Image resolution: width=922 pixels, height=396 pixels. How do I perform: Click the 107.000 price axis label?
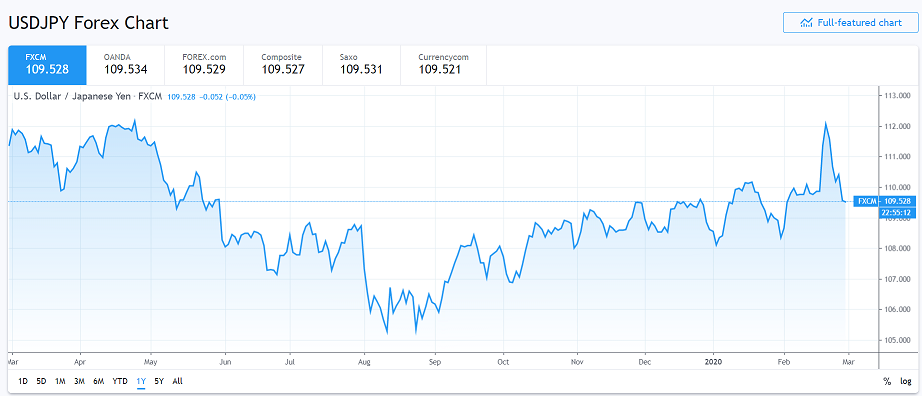(897, 279)
